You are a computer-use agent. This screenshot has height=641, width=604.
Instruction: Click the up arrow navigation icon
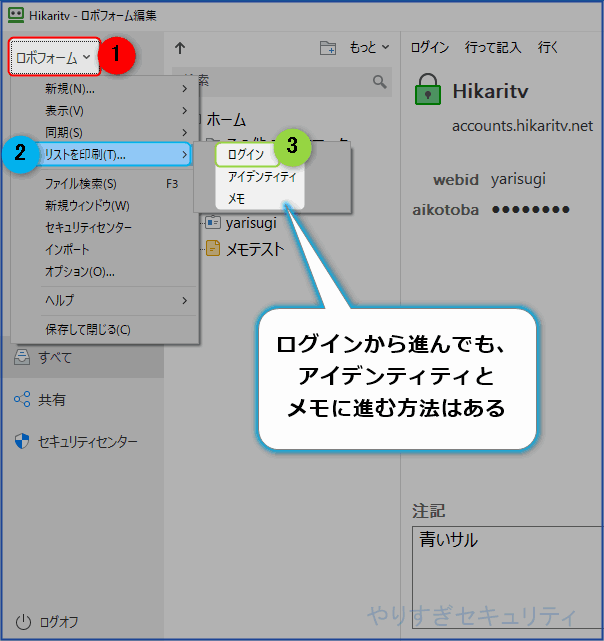point(180,48)
